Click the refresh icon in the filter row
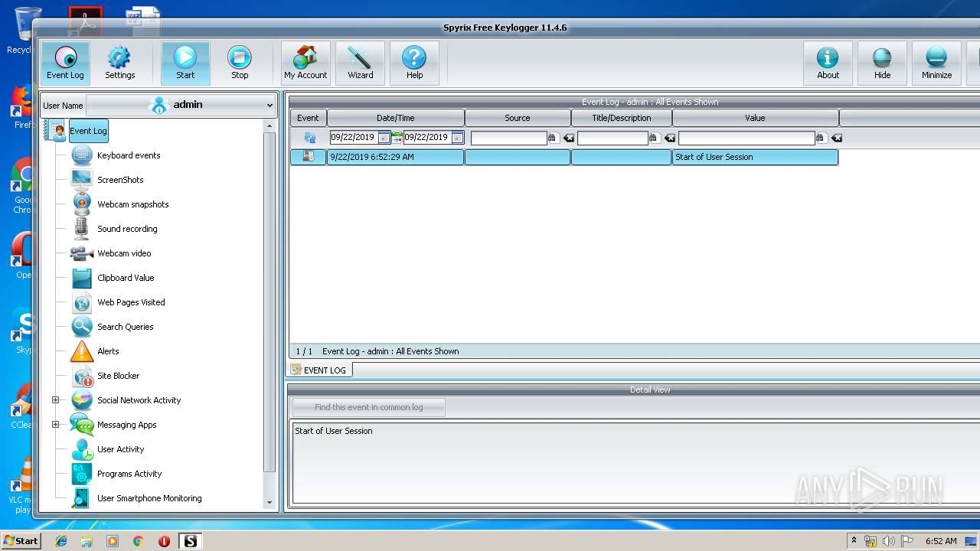This screenshot has height=551, width=980. [309, 138]
